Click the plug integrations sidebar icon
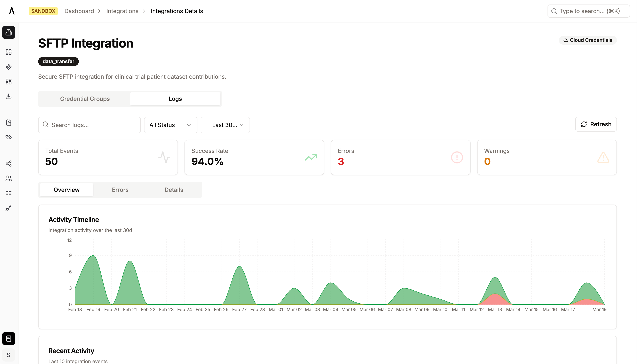637x364 pixels. pos(8,208)
